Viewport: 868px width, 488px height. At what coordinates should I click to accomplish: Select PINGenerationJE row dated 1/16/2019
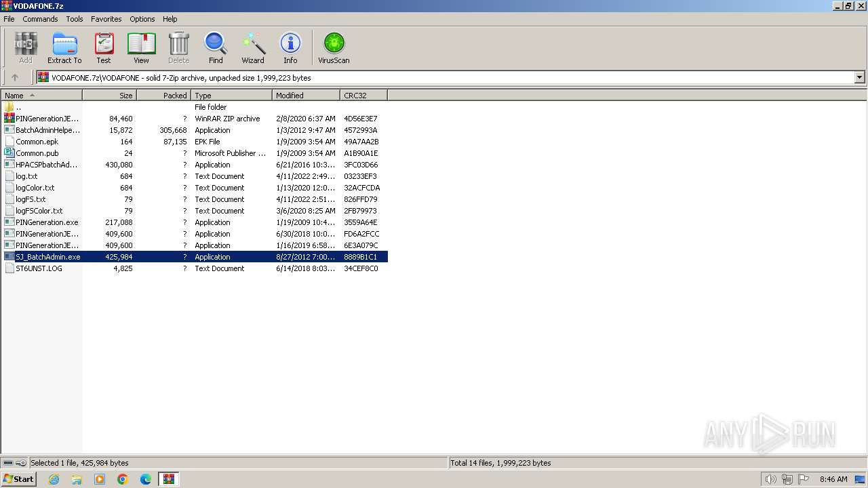pos(195,245)
